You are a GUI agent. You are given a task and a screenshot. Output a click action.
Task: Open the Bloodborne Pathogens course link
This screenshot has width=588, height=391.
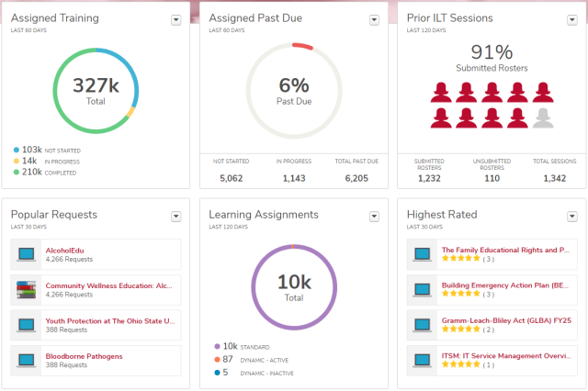coord(84,356)
